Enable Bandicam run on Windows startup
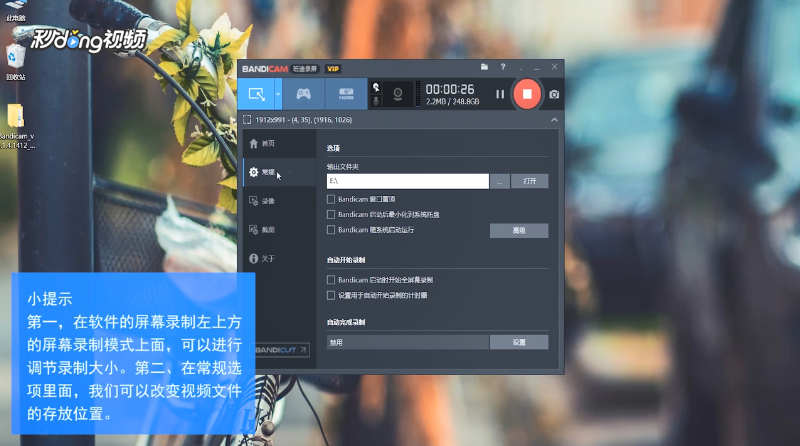 coord(331,230)
